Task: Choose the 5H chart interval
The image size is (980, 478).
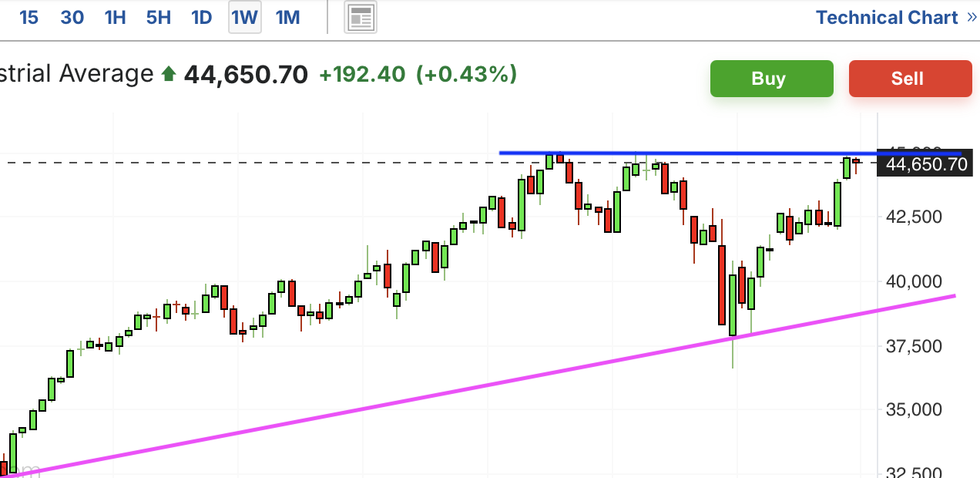Action: tap(158, 17)
